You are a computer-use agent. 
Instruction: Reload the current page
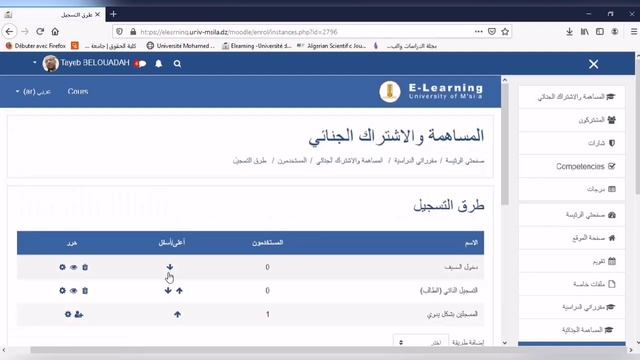coord(40,31)
